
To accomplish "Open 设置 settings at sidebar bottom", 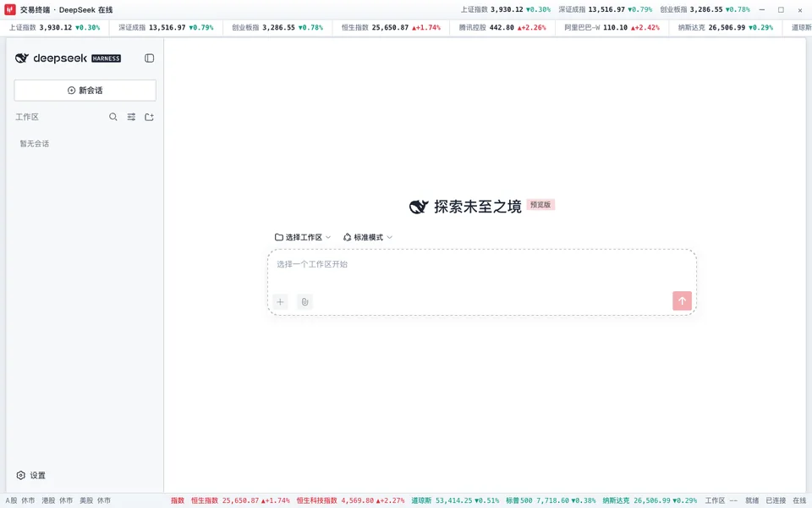I will pos(31,475).
